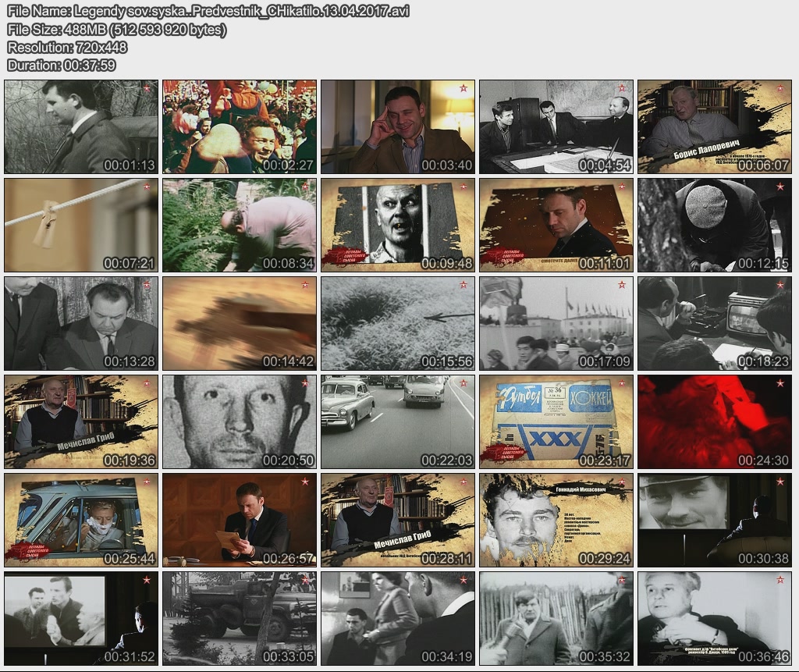The width and height of the screenshot is (799, 672).
Task: Select the Resolution 720x448 line
Action: (x=67, y=48)
